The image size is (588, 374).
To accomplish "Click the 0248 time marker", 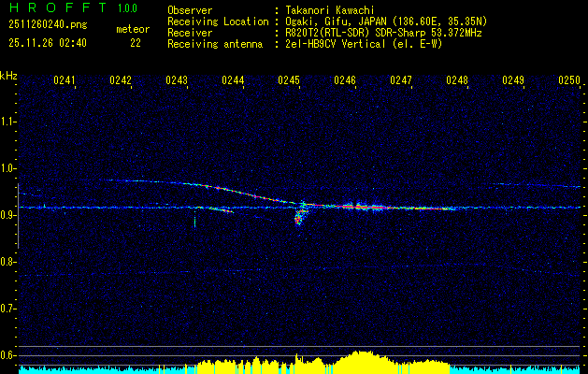I will click(457, 79).
